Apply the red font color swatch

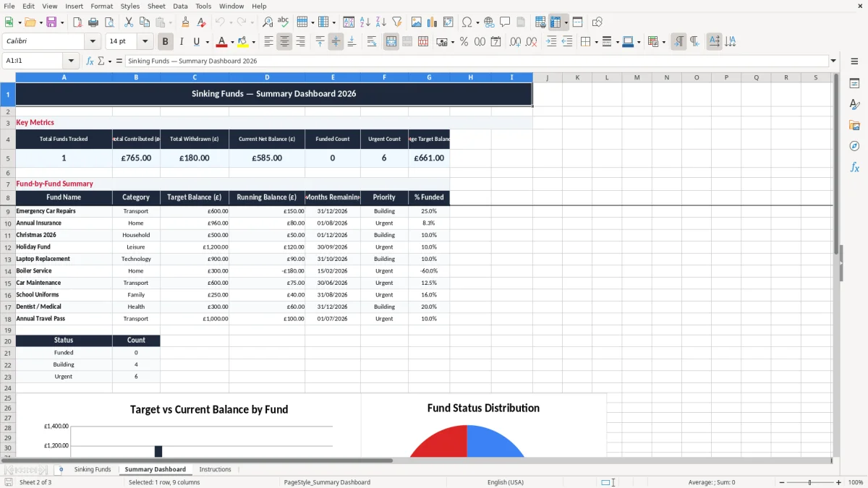[222, 42]
